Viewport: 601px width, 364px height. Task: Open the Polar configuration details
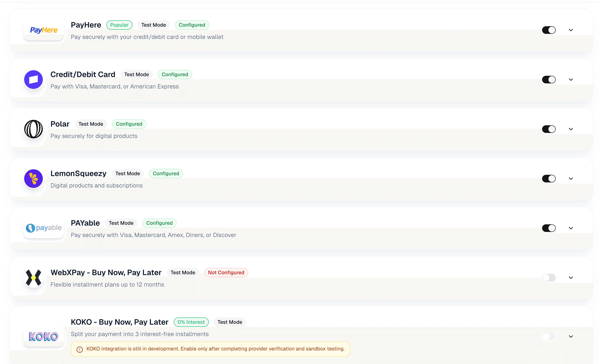571,129
